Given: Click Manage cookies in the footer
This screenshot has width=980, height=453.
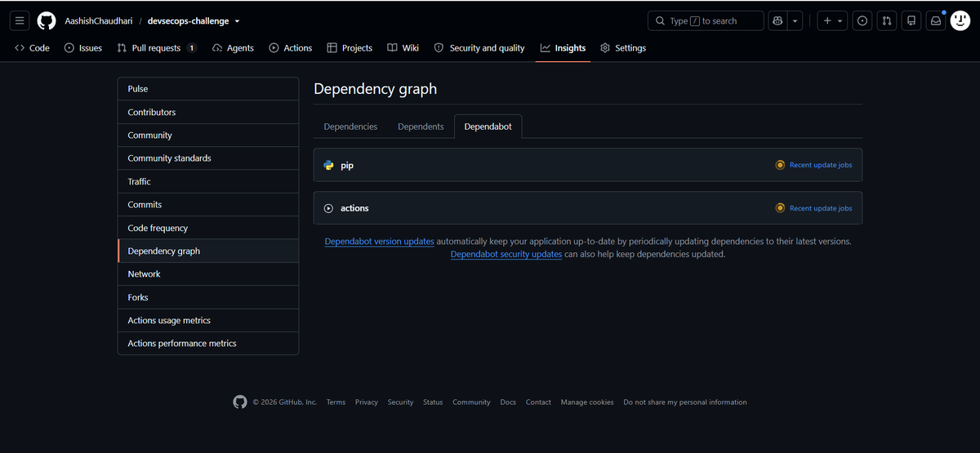Looking at the screenshot, I should point(587,402).
